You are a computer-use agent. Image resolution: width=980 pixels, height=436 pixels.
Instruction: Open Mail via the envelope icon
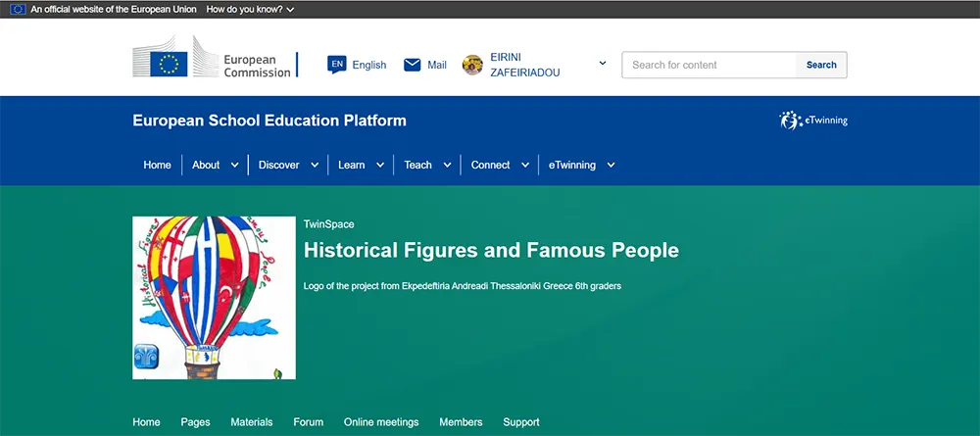click(x=413, y=65)
